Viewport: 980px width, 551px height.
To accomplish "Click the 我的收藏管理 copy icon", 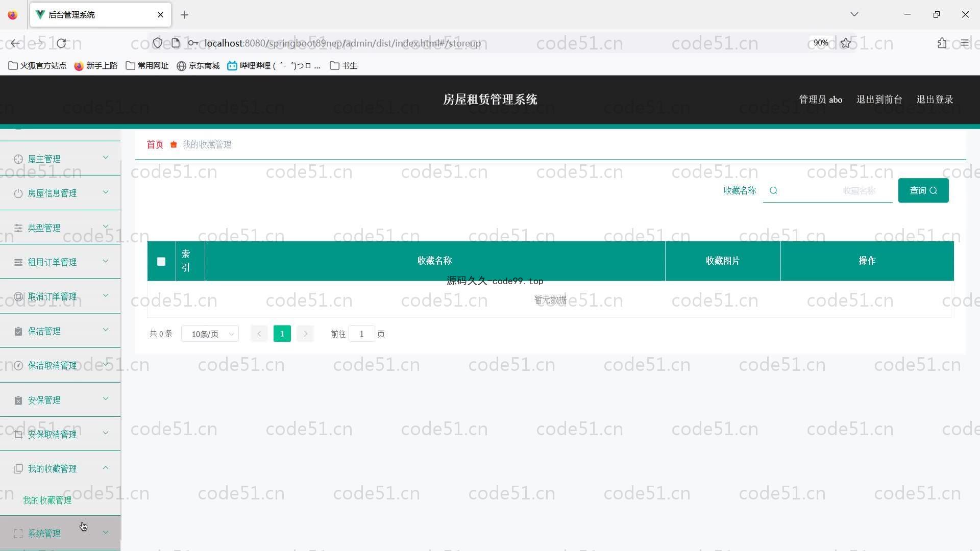I will coord(18,469).
